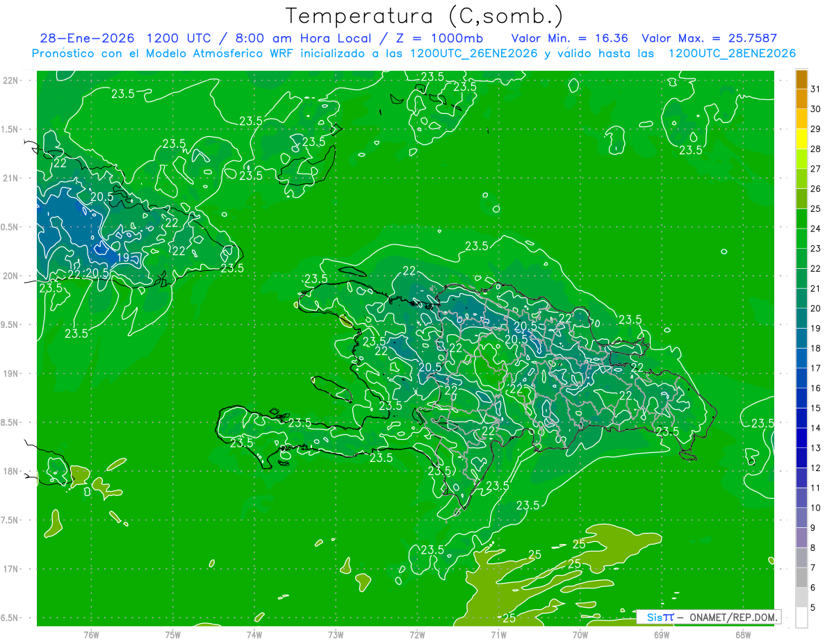
Task: Click the '18N' latitude axis label
Action: pos(11,472)
